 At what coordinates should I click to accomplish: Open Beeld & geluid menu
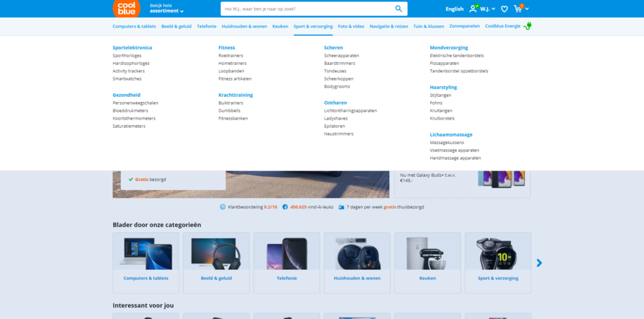176,26
